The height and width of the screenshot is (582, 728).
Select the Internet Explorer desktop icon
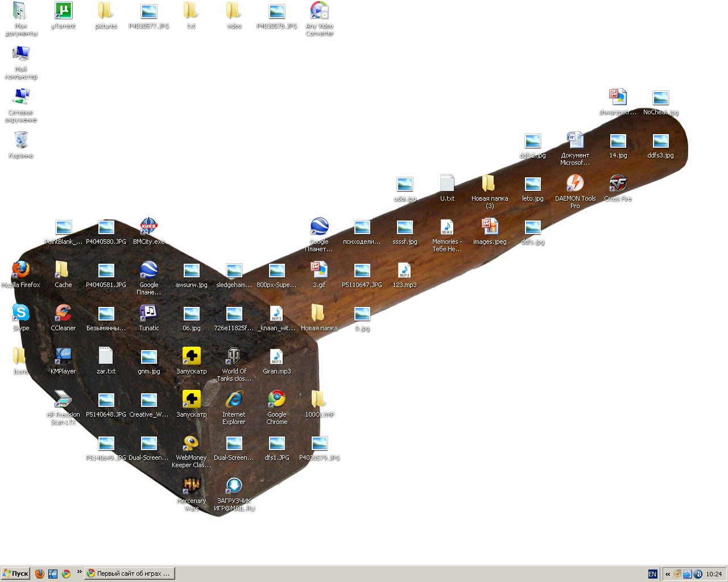(x=234, y=408)
